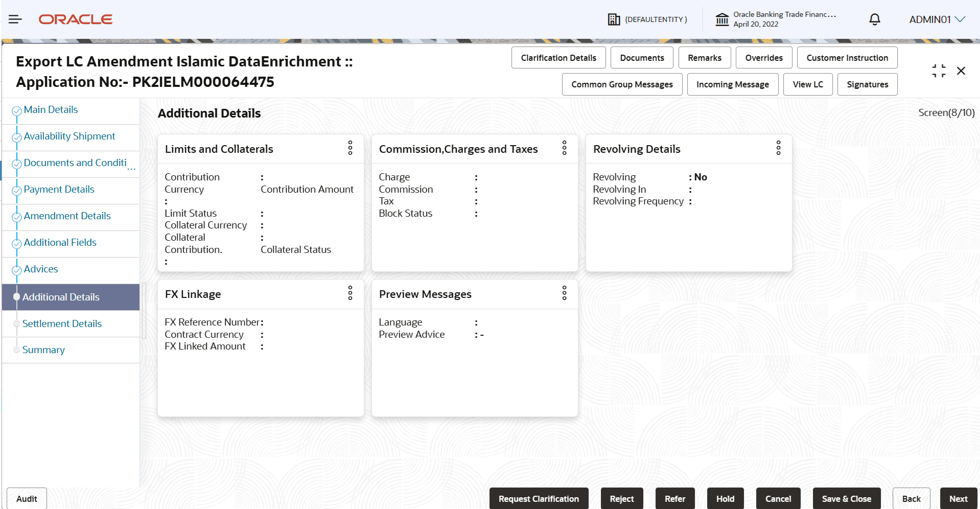Click the Screen(8/10) indicator
Image resolution: width=980 pixels, height=509 pixels.
point(946,113)
